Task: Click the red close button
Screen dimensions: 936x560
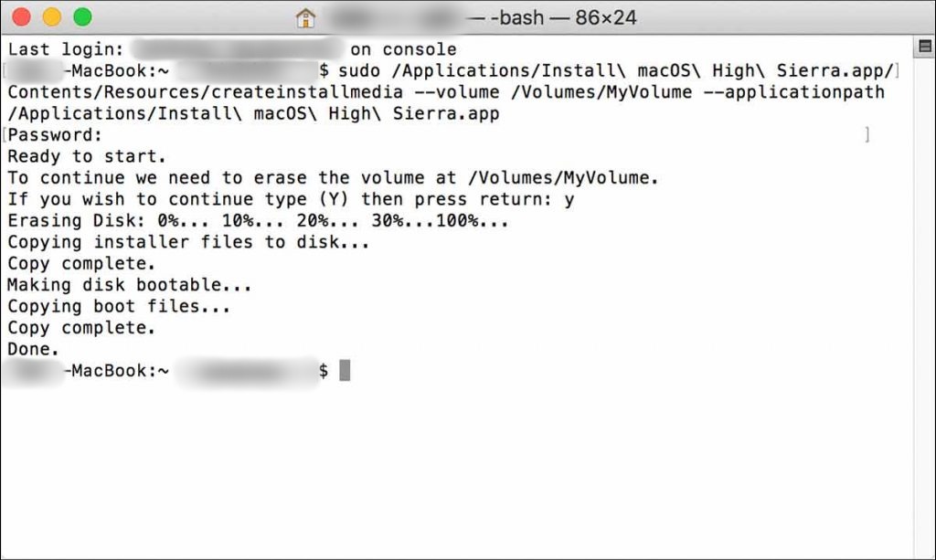Action: pos(23,16)
